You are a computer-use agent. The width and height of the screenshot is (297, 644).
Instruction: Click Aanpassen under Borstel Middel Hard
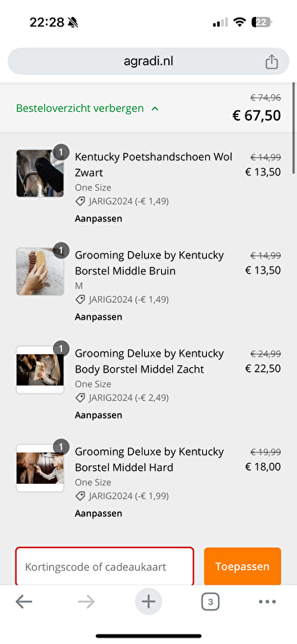click(98, 513)
